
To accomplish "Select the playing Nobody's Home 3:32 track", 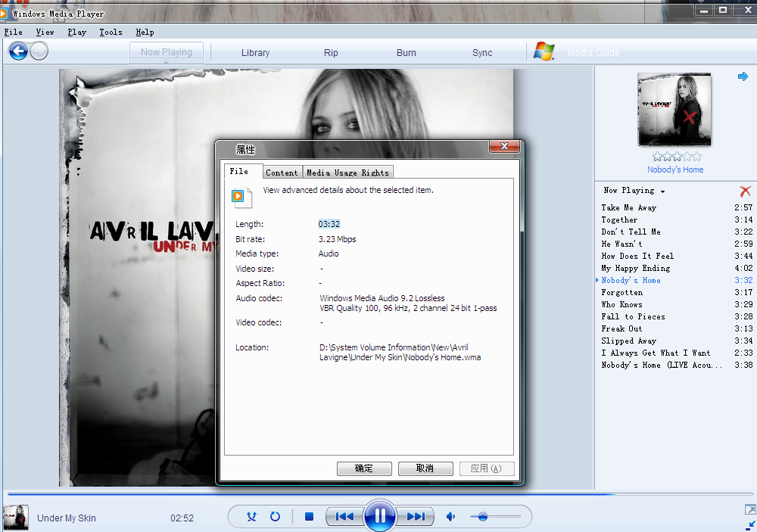I will [x=677, y=280].
